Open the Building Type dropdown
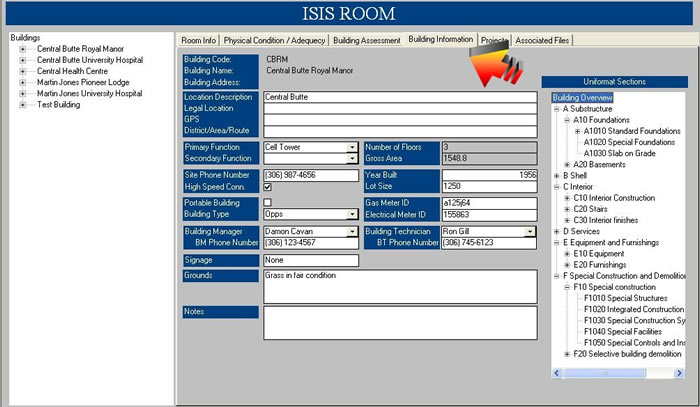700x407 pixels. (x=352, y=214)
